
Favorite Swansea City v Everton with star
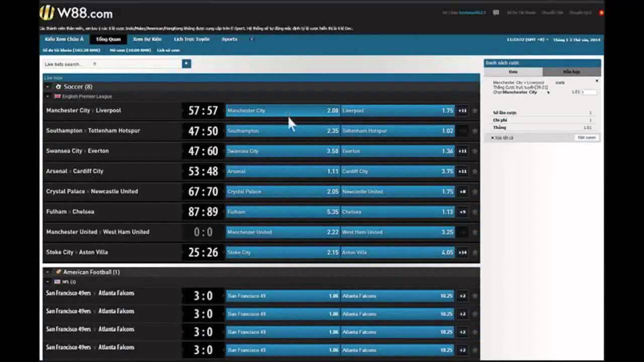tap(474, 151)
